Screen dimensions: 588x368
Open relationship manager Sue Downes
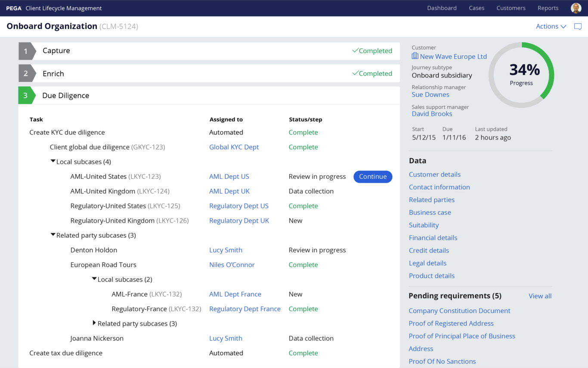point(430,94)
